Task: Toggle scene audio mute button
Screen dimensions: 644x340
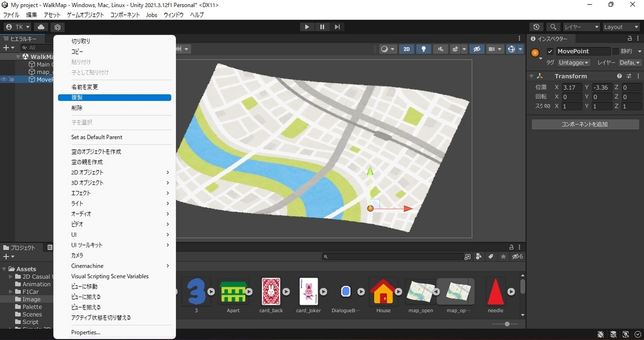Action: pos(441,49)
